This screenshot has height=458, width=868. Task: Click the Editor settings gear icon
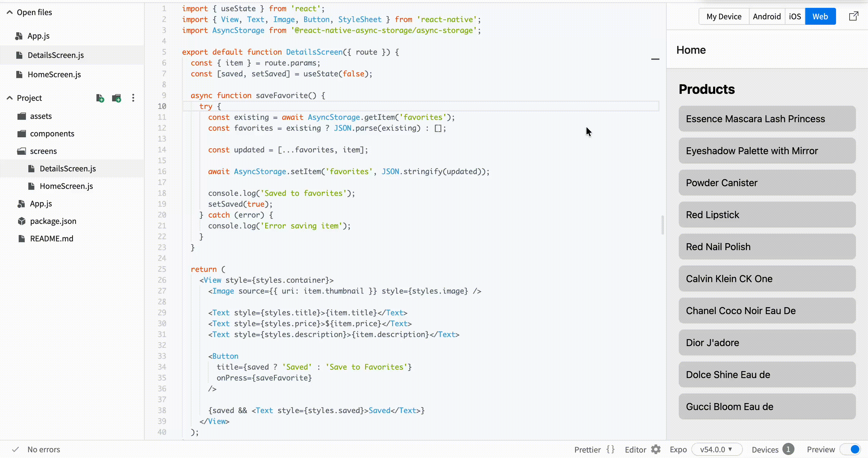click(x=656, y=449)
